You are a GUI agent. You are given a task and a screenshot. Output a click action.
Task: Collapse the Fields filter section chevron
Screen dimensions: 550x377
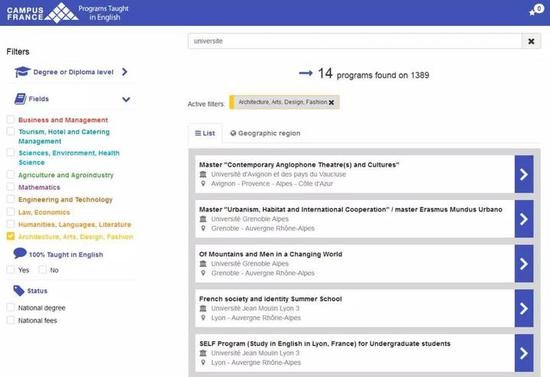click(x=126, y=99)
